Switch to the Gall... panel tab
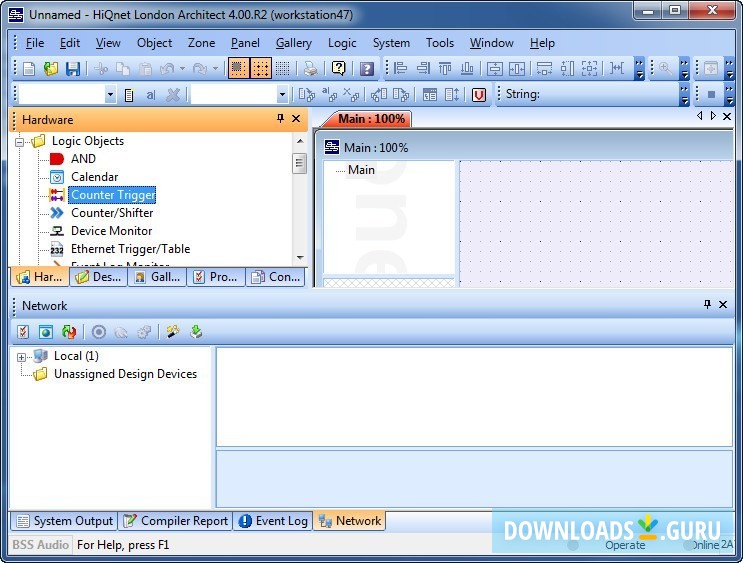The height and width of the screenshot is (563, 743). point(157,277)
